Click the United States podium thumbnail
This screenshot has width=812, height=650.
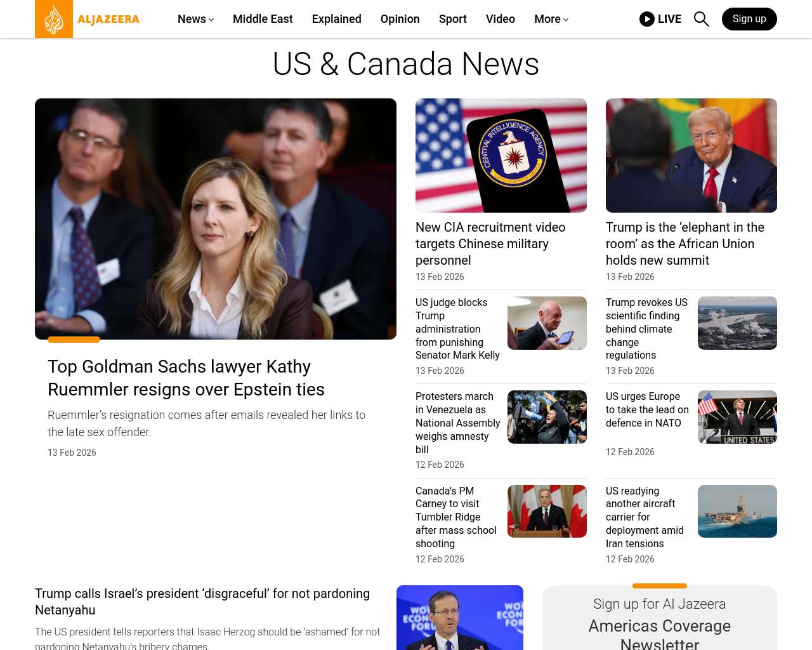pyautogui.click(x=737, y=417)
